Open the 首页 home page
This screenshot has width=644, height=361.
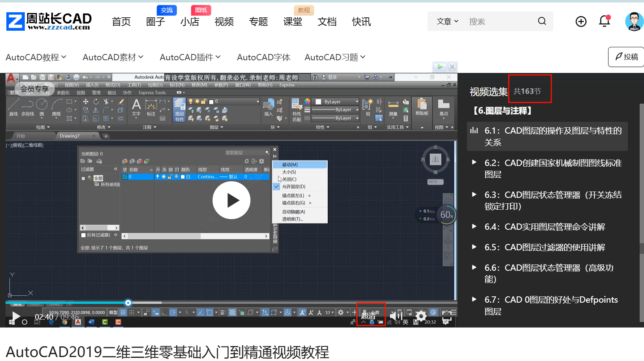point(121,22)
